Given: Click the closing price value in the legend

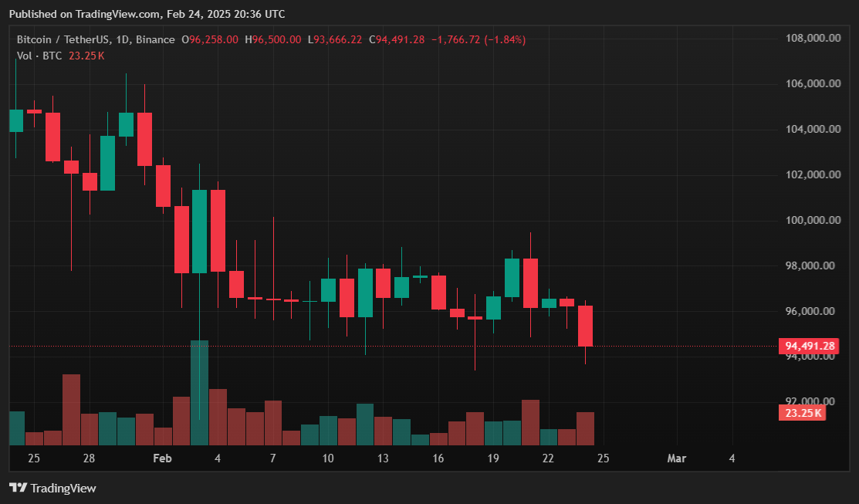Looking at the screenshot, I should (400, 39).
